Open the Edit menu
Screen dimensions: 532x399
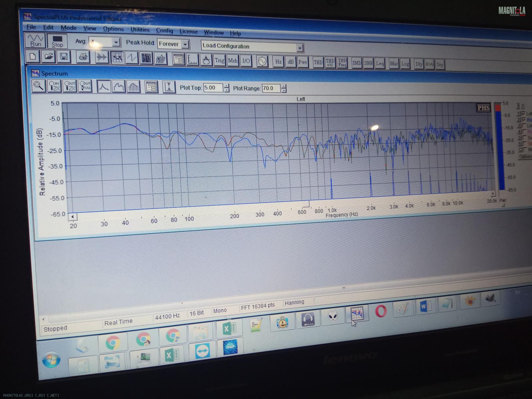tap(48, 27)
